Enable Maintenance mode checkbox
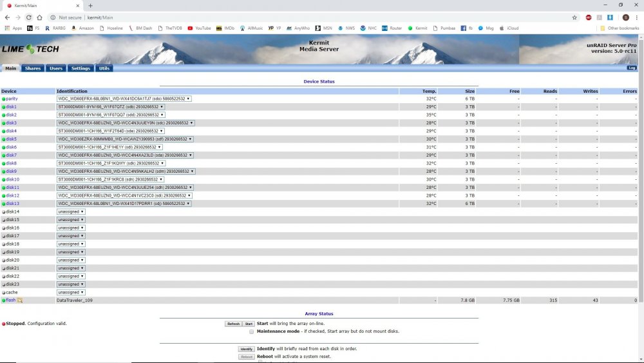The image size is (644, 363). coord(251,332)
